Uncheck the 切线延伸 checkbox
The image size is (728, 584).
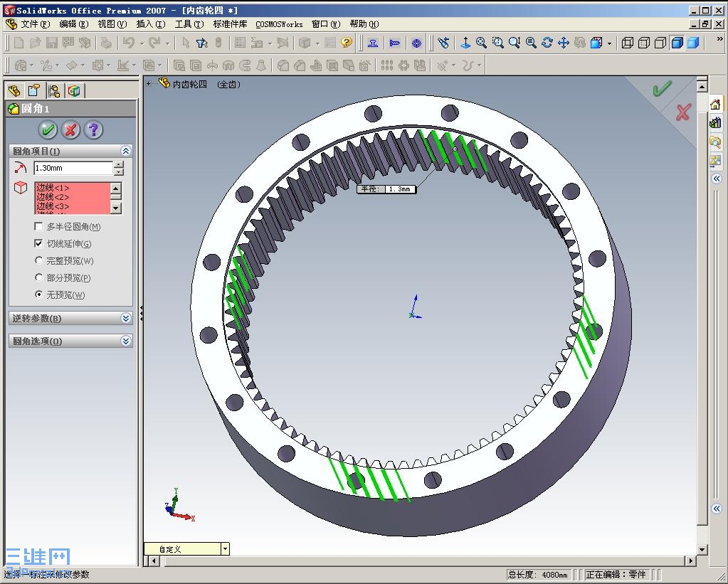click(x=39, y=243)
